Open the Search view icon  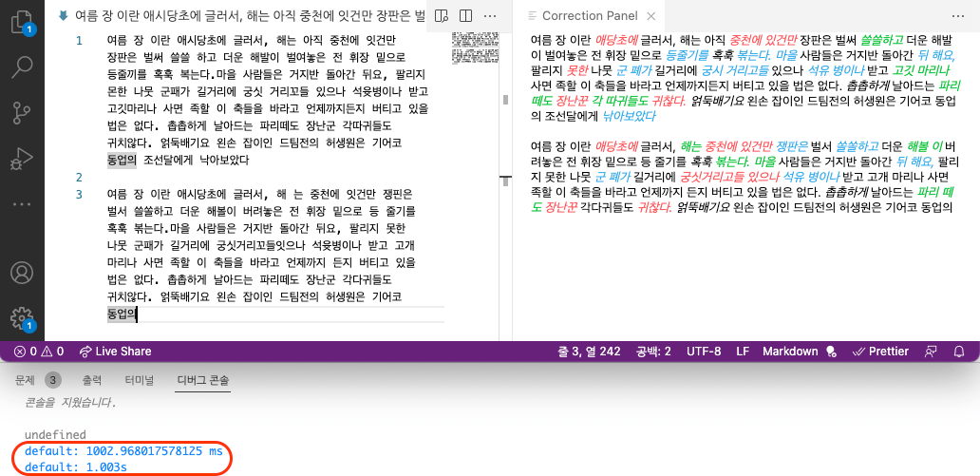pos(22,65)
